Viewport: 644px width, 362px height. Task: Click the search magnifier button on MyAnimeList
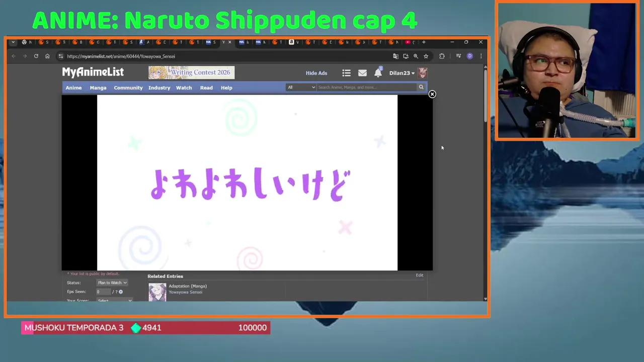(x=421, y=87)
